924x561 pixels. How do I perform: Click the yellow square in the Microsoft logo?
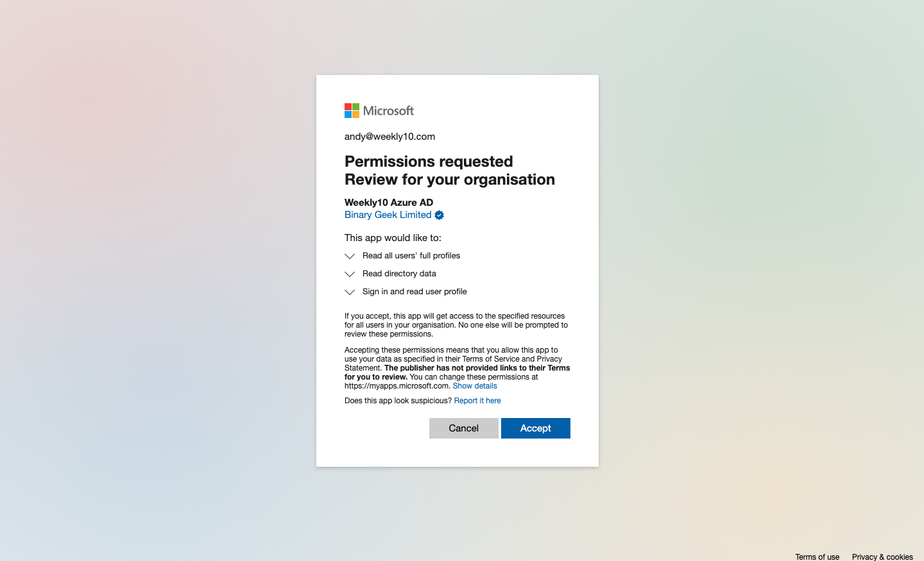pyautogui.click(x=355, y=114)
